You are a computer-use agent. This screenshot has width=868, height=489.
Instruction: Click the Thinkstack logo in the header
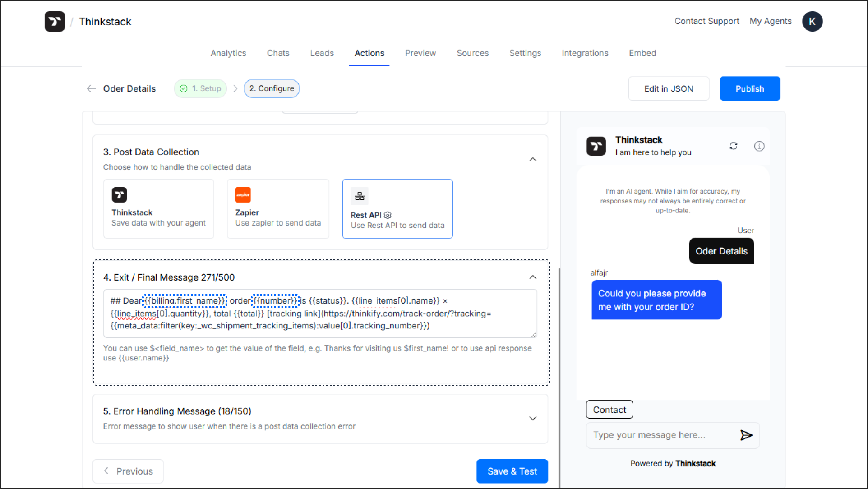coord(55,21)
